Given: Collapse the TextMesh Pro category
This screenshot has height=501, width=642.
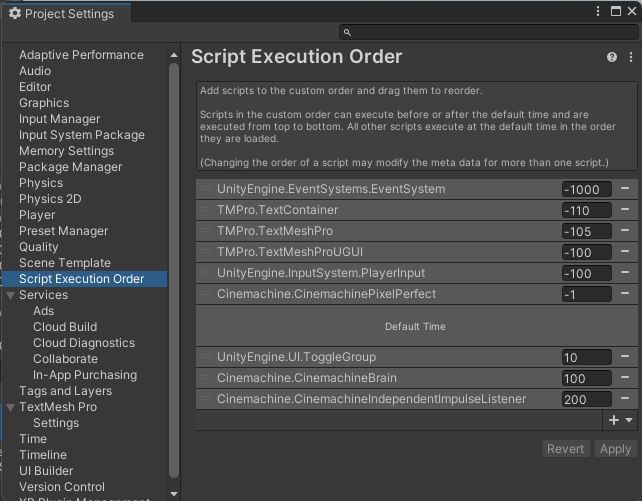Looking at the screenshot, I should coord(11,407).
